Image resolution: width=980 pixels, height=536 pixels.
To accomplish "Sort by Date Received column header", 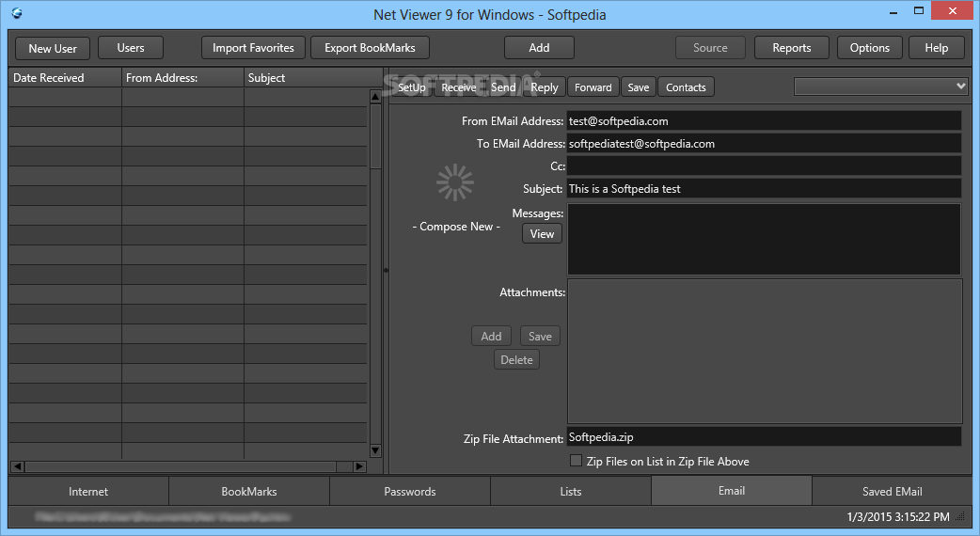I will [65, 77].
